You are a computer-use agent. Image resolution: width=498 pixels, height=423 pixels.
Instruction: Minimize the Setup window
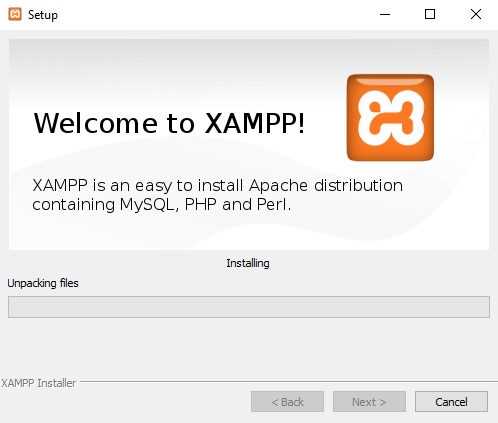pyautogui.click(x=385, y=14)
